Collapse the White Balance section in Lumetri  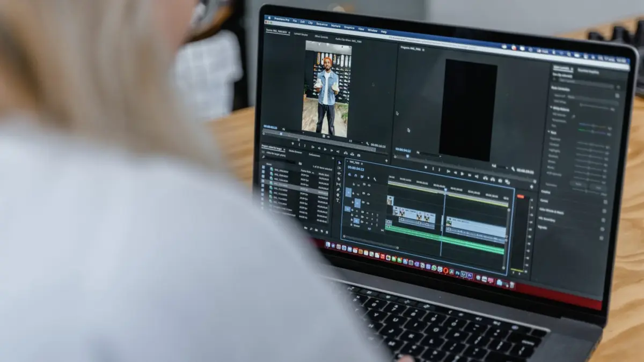(551, 108)
